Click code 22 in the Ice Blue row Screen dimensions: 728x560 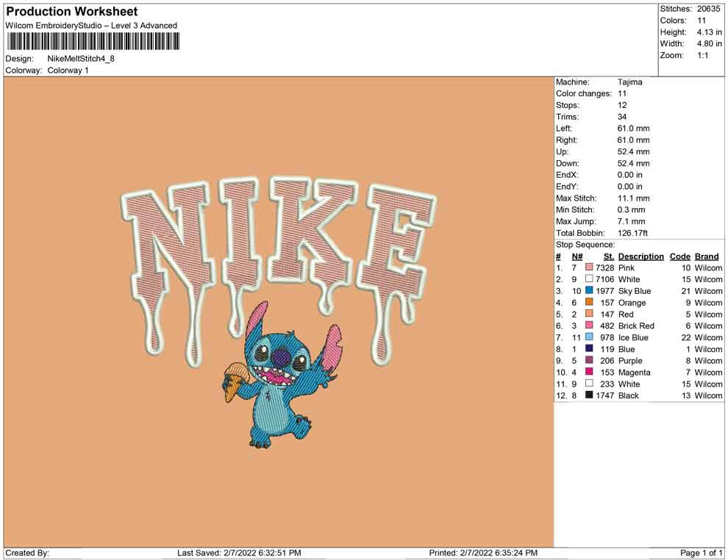686,337
